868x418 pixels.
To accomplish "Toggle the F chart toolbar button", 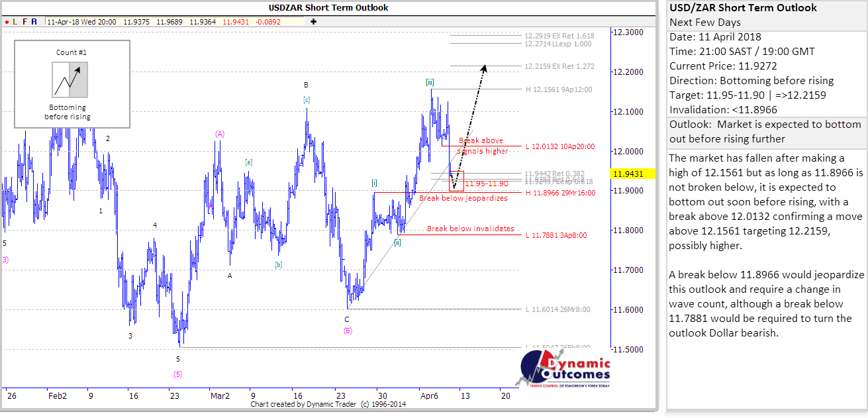I will pyautogui.click(x=24, y=21).
